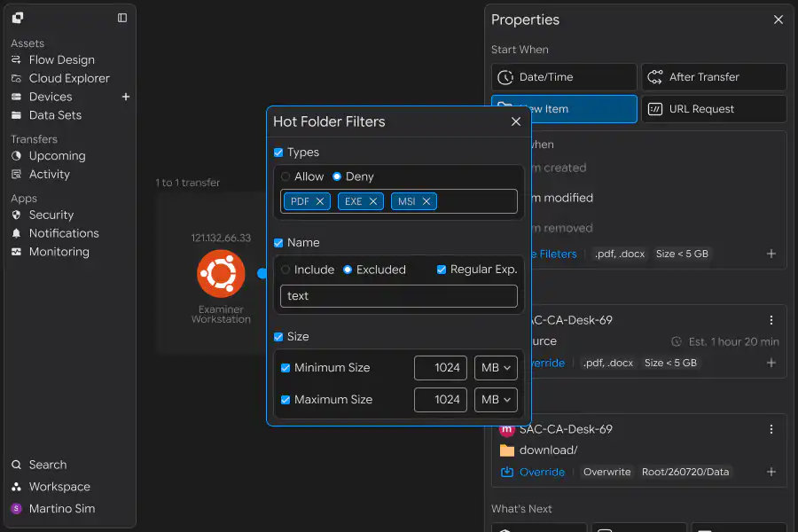This screenshot has width=798, height=532.
Task: Add override in the Overwrite row
Action: pyautogui.click(x=771, y=472)
